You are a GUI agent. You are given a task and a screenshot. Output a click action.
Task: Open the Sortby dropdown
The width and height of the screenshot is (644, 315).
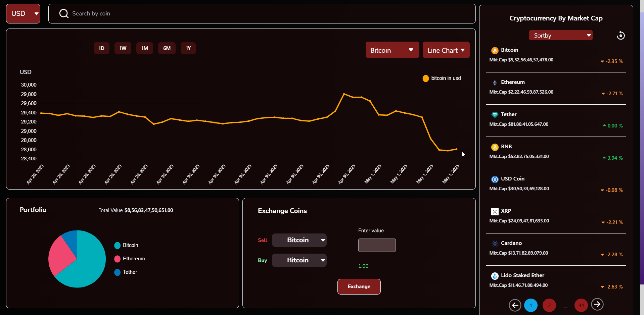tap(560, 35)
